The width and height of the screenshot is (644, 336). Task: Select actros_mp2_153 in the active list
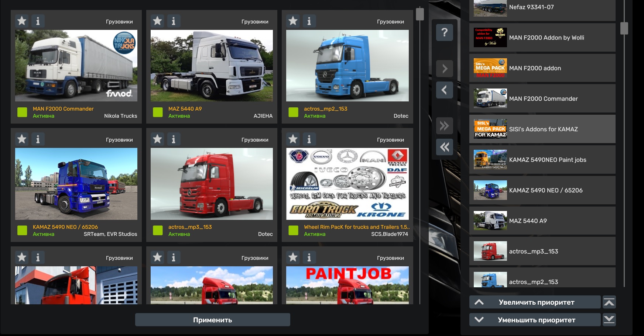pyautogui.click(x=542, y=278)
